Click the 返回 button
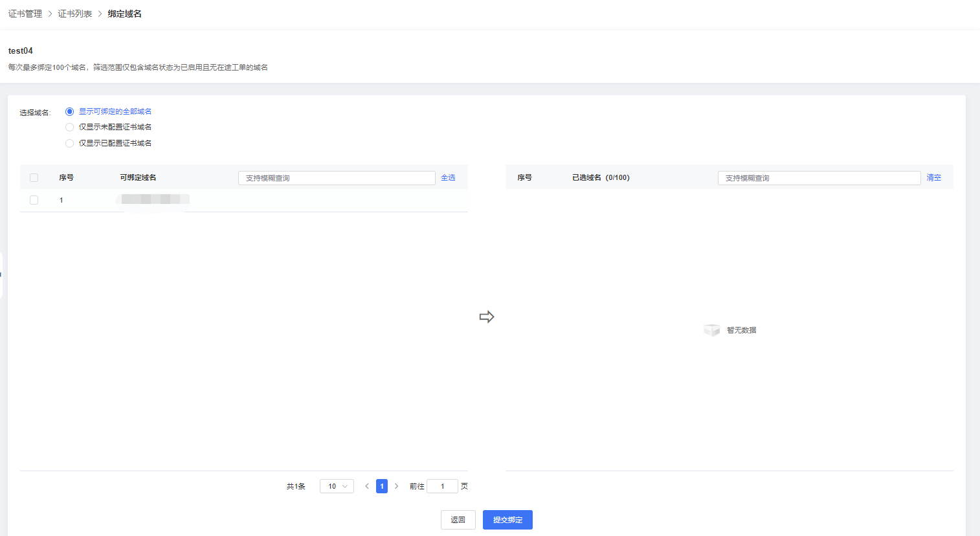This screenshot has height=536, width=980. pyautogui.click(x=458, y=520)
